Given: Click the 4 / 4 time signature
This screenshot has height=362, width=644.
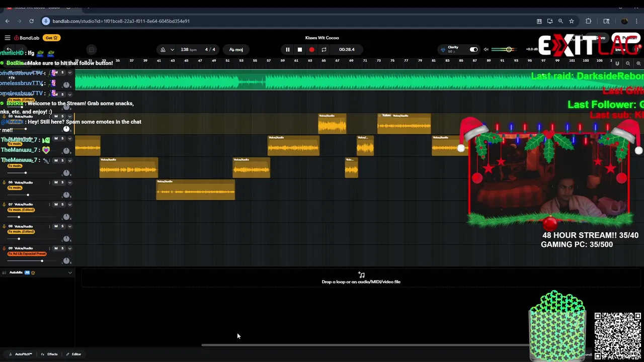Looking at the screenshot, I should (x=210, y=49).
